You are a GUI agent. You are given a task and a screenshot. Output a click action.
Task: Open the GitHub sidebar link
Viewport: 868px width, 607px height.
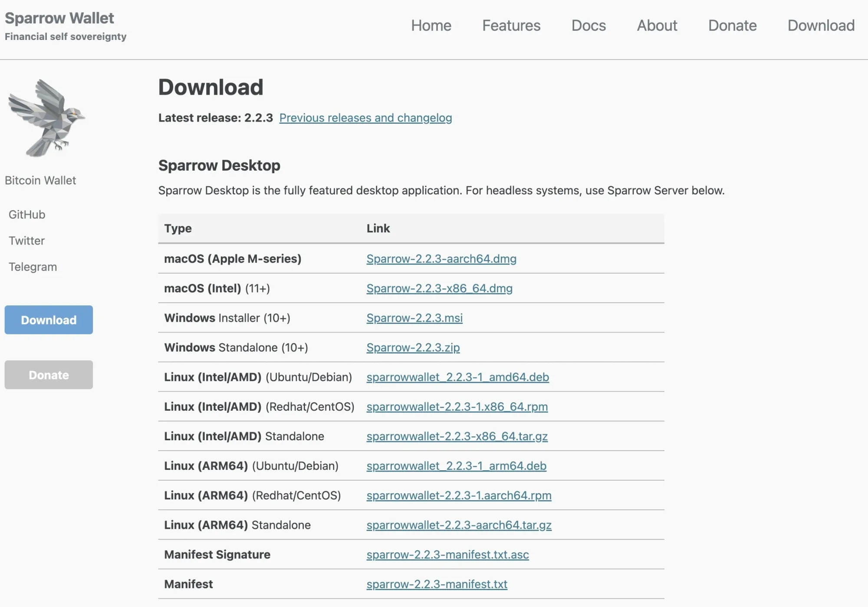pyautogui.click(x=27, y=214)
